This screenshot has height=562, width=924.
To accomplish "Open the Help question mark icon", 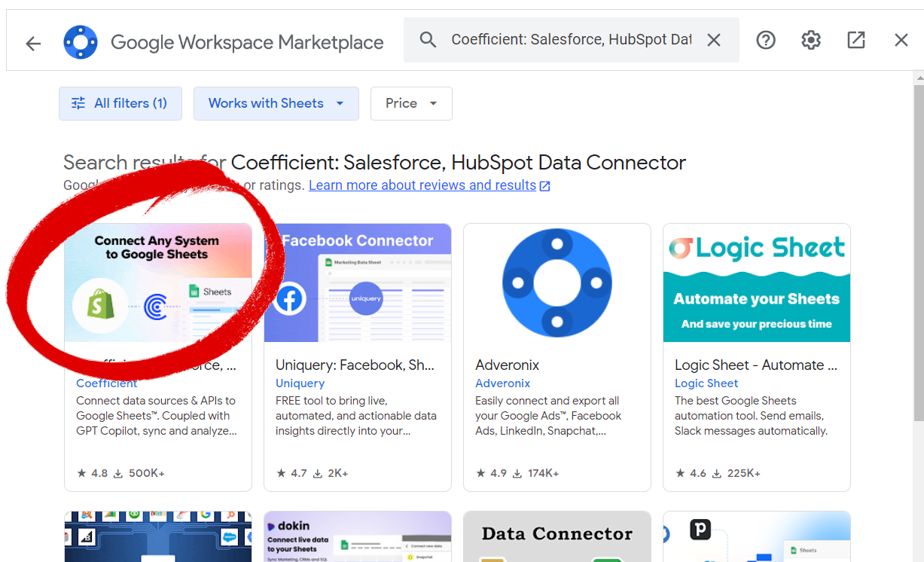I will (766, 40).
